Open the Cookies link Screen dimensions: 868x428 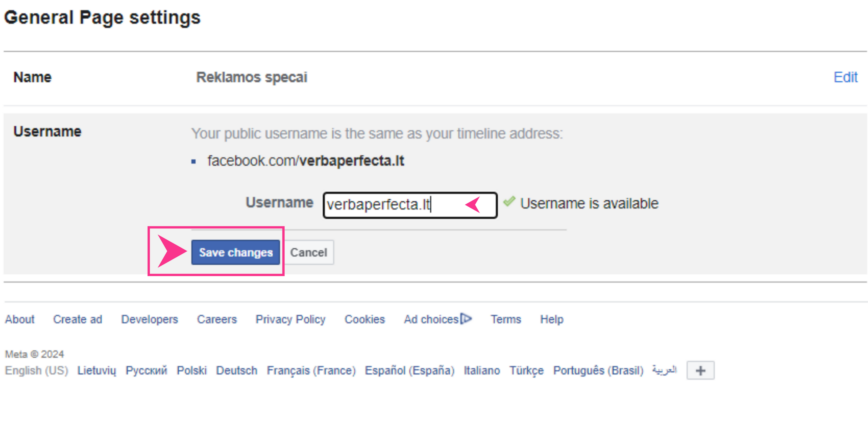(365, 319)
